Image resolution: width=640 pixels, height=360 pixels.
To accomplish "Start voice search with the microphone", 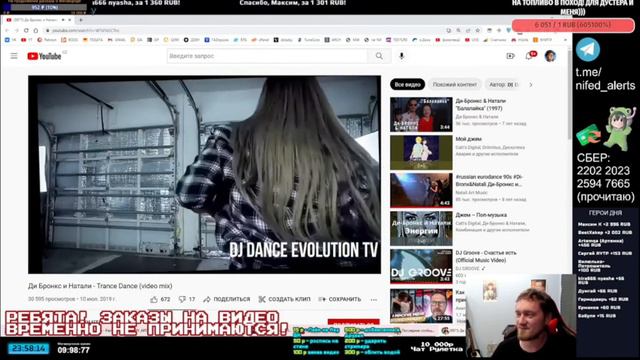I will 402,56.
